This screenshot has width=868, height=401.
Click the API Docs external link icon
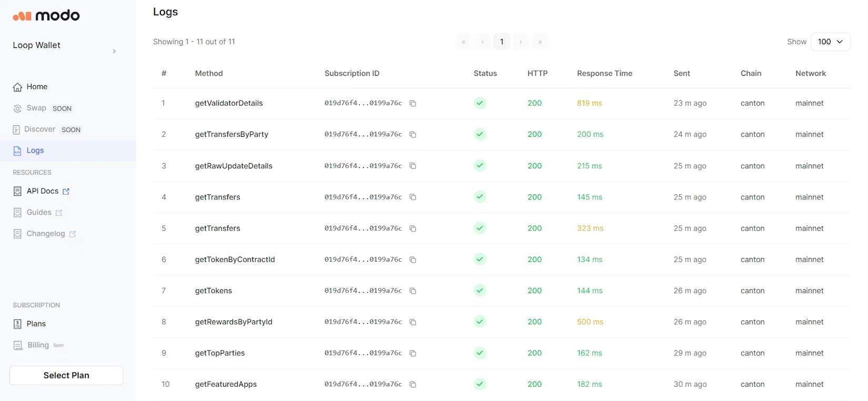[x=66, y=192]
